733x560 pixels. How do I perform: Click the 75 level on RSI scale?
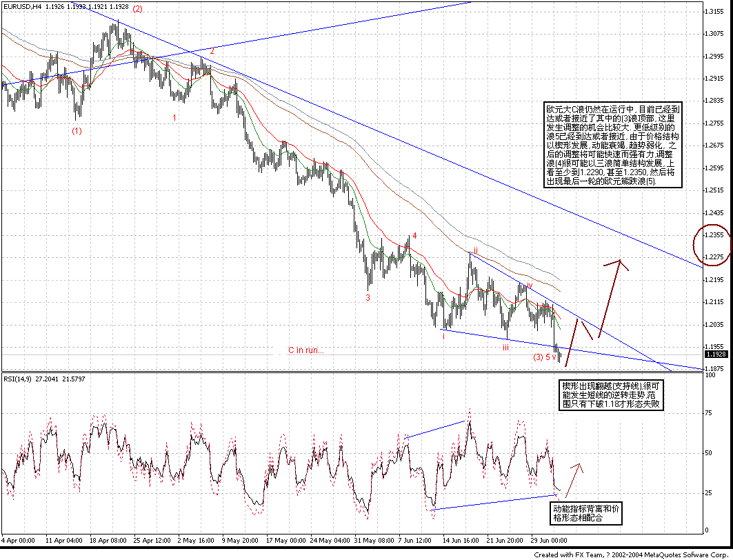[710, 413]
